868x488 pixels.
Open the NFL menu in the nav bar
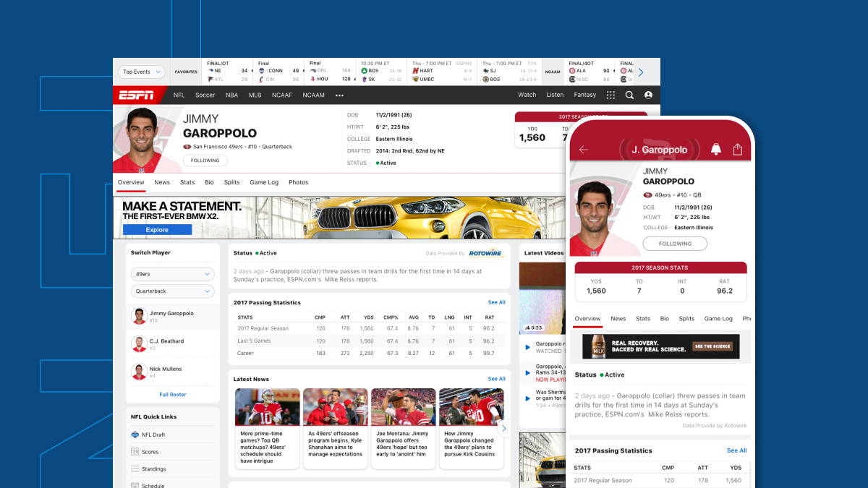coord(179,95)
